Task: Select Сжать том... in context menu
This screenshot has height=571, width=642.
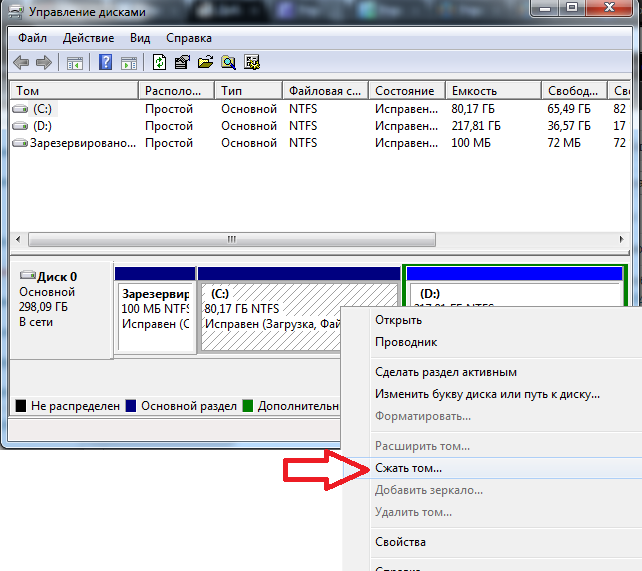Action: point(408,467)
